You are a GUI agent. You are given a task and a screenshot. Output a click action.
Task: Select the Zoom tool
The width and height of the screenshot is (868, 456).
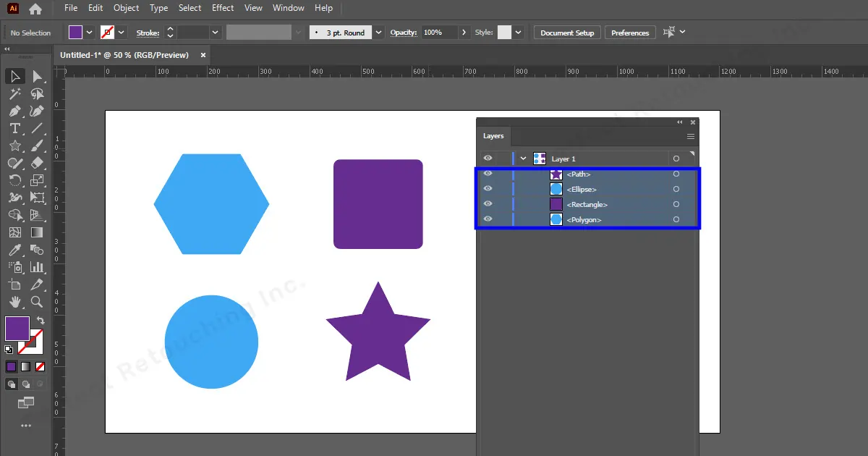point(37,302)
